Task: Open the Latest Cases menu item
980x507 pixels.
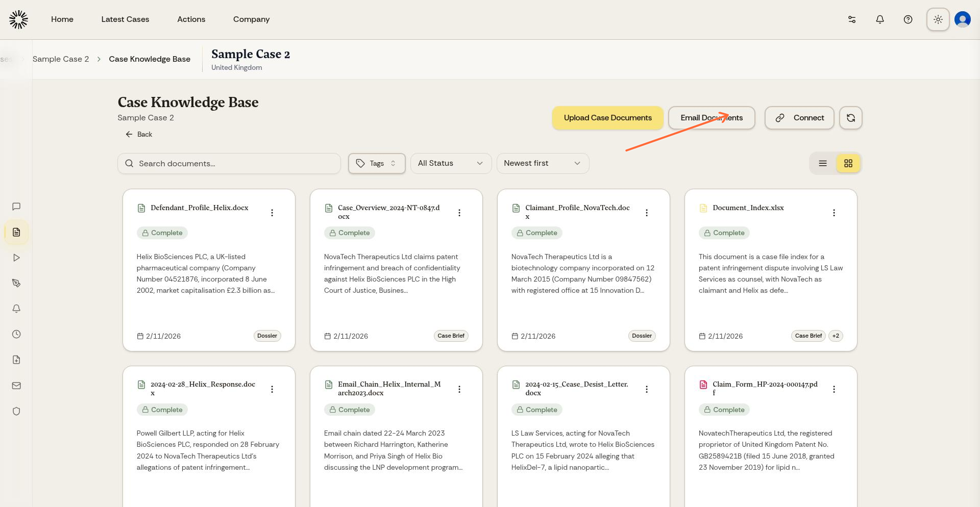Action: click(125, 19)
